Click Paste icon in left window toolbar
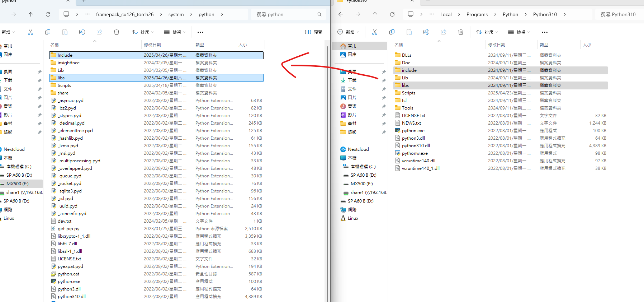The width and height of the screenshot is (644, 302). point(65,32)
